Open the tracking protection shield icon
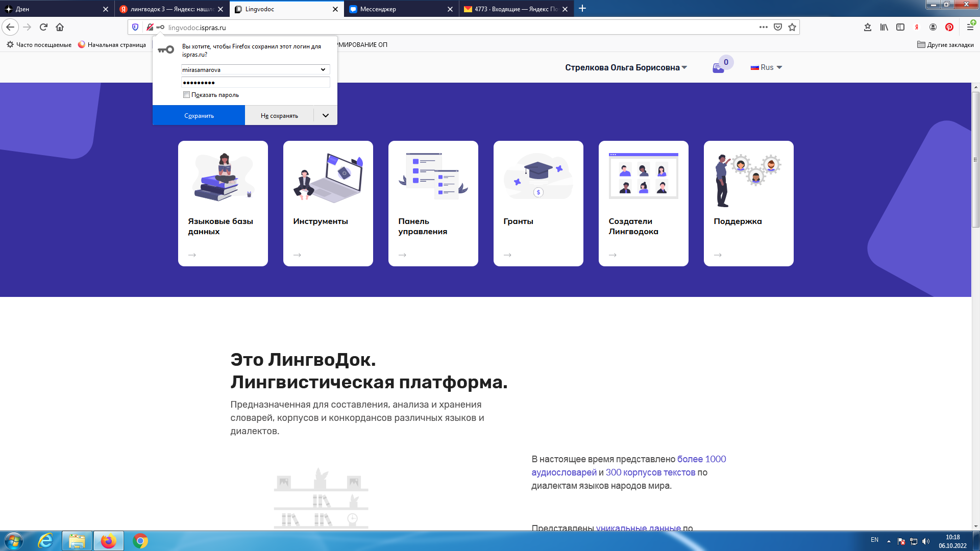980x551 pixels. 135,27
